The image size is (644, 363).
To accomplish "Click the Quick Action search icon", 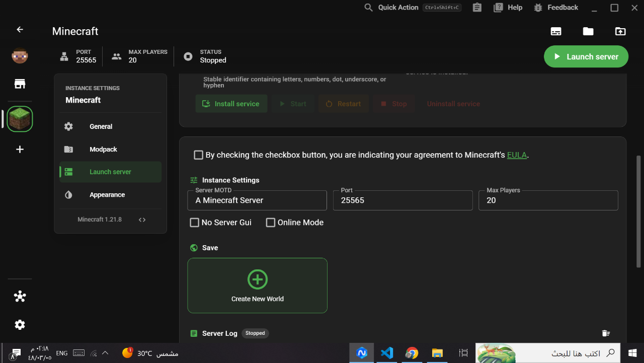I will 368,8.
